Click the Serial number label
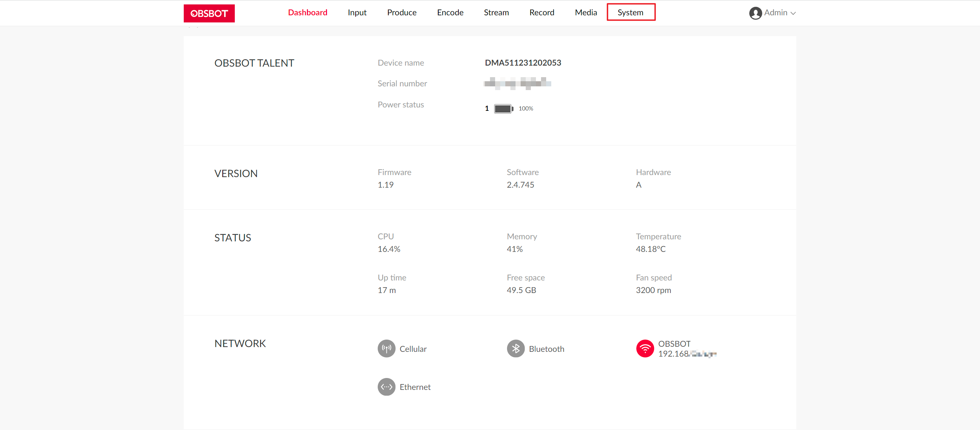Image resolution: width=980 pixels, height=430 pixels. (x=402, y=83)
